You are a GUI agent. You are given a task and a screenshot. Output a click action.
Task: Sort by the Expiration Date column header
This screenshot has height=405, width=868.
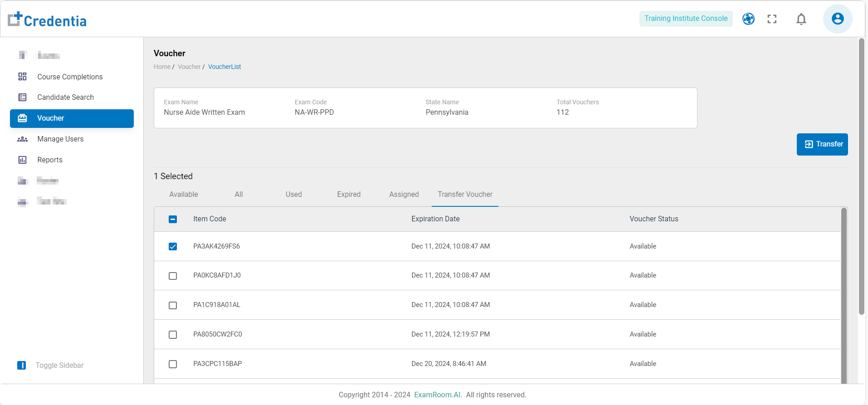click(435, 219)
